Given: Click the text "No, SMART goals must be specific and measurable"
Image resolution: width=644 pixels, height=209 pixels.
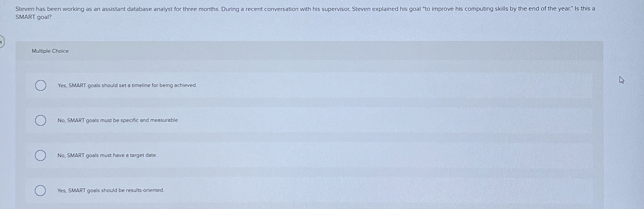Looking at the screenshot, I should pos(118,120).
